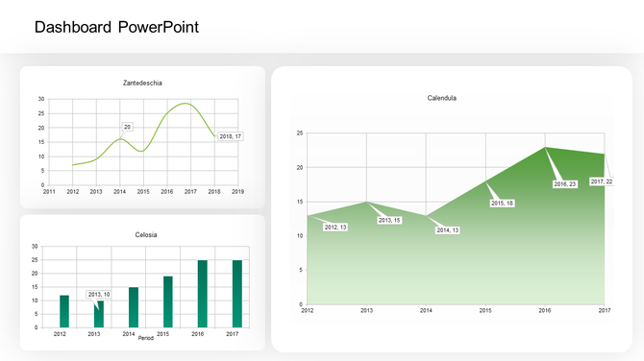Click "25" on the Calendula y-axis

(x=300, y=132)
